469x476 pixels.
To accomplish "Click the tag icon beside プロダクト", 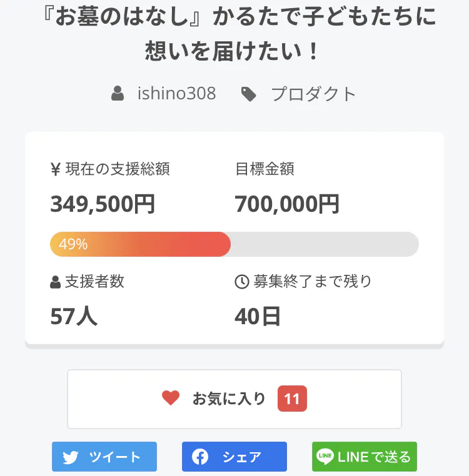I will coord(249,94).
